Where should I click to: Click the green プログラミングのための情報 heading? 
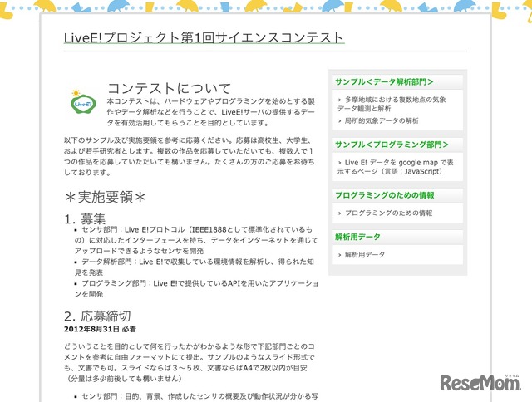(x=384, y=195)
